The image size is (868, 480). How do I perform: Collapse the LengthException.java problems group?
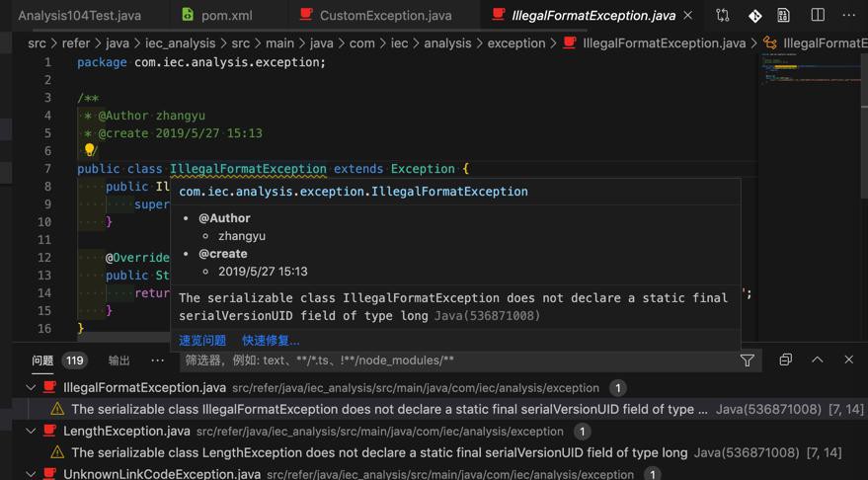[x=31, y=432]
